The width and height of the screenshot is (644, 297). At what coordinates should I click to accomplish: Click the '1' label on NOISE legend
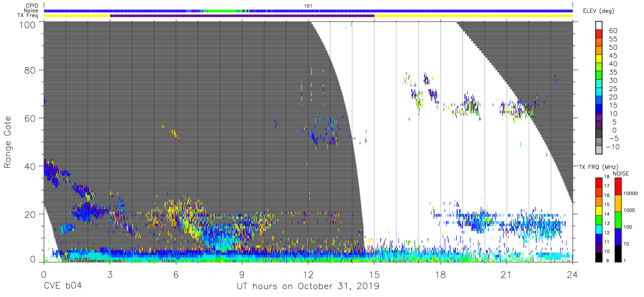[625, 260]
